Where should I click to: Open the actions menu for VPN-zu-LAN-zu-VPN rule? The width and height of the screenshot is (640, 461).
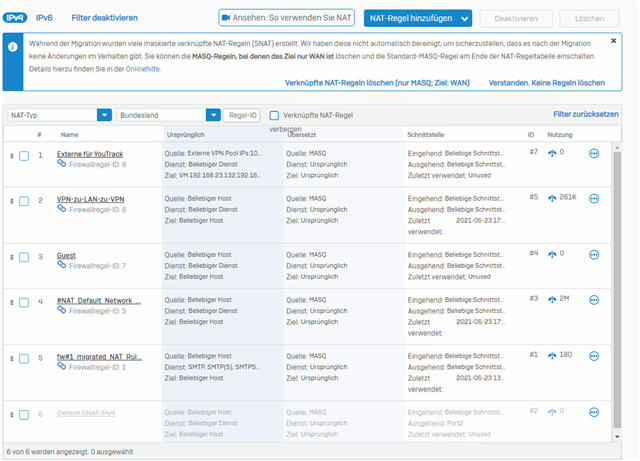594,198
